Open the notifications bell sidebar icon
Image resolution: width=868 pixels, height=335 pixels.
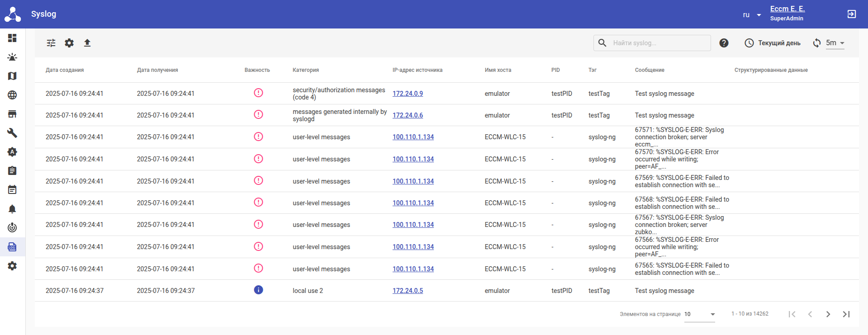[12, 209]
